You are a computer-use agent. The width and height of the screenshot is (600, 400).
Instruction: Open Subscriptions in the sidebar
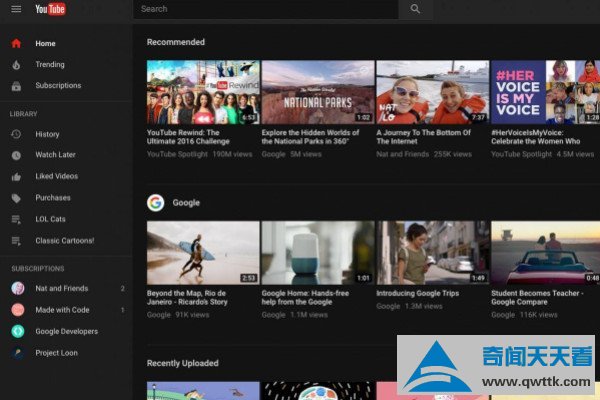click(58, 85)
